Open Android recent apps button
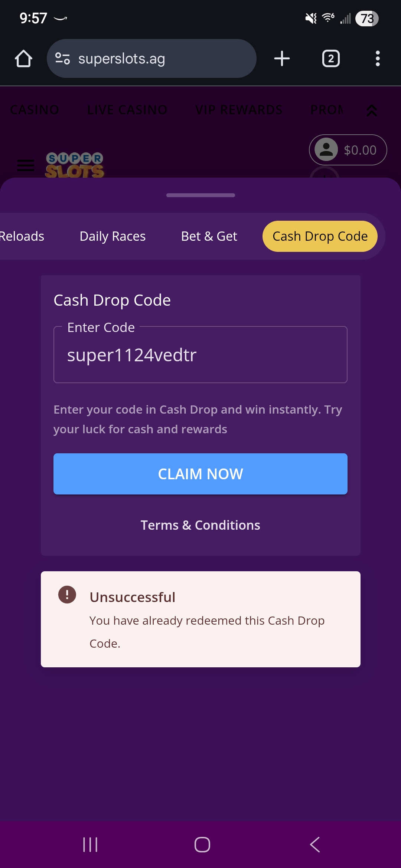This screenshot has width=401, height=868. click(x=90, y=845)
